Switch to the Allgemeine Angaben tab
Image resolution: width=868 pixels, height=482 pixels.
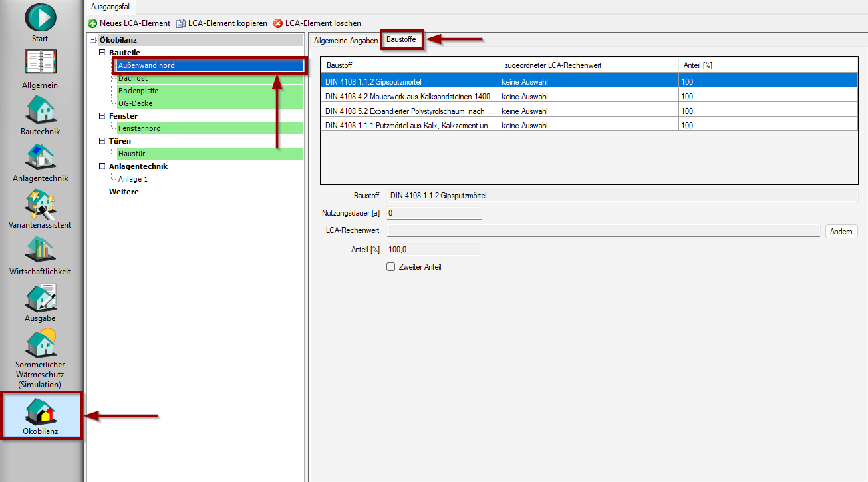click(345, 41)
